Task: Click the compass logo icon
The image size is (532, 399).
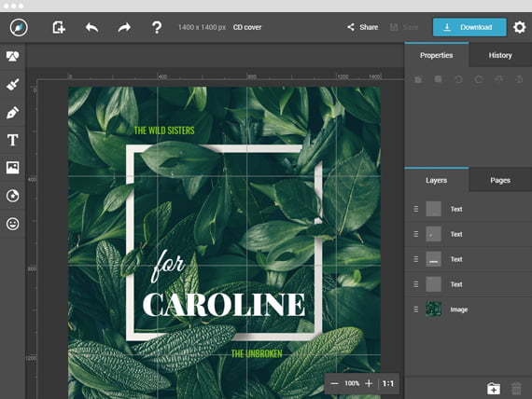Action: [19, 27]
